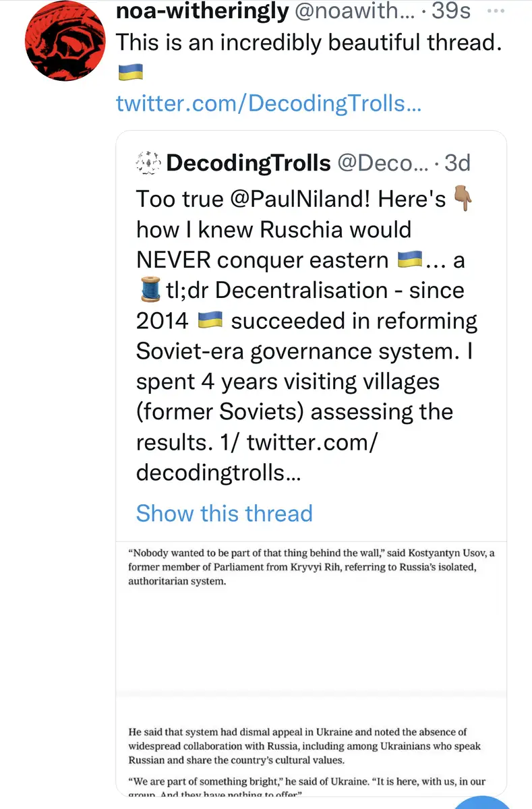Tap the small DecodingTrolls avatar icon
The image size is (532, 809).
[x=147, y=162]
